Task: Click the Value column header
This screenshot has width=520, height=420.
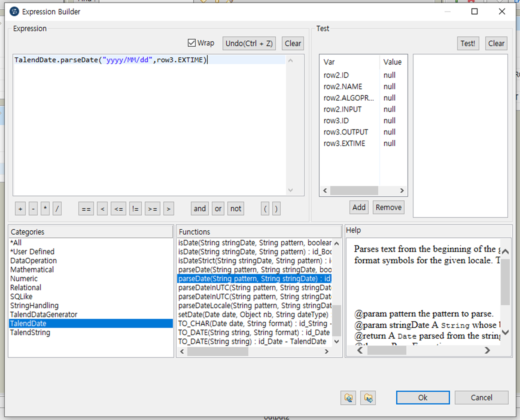Action: click(393, 62)
